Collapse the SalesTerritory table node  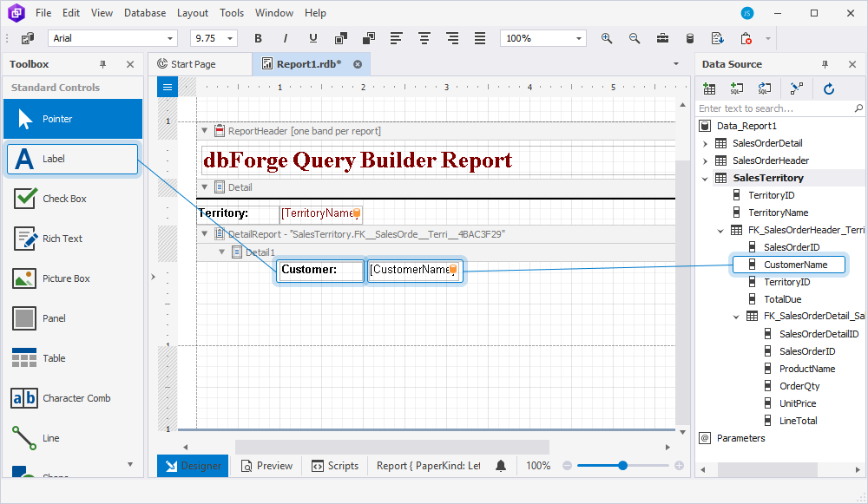click(705, 179)
